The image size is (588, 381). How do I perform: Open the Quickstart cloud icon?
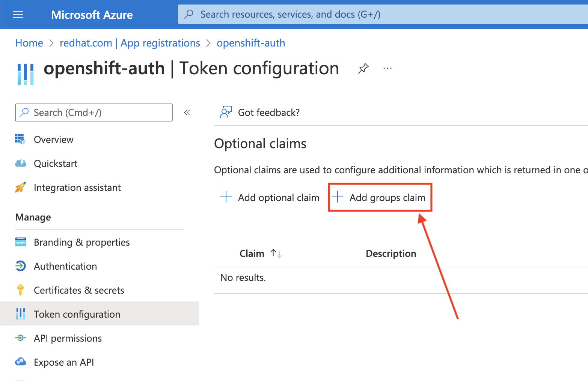[21, 163]
